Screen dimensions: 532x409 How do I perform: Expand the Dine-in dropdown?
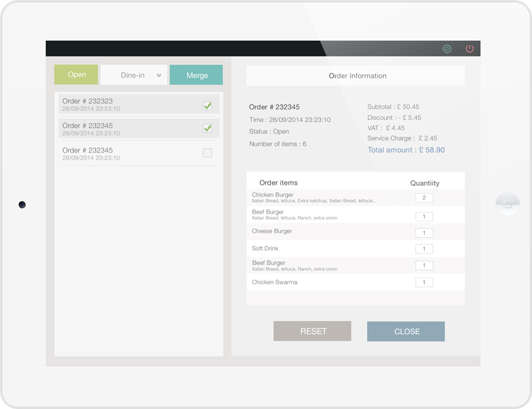coord(134,75)
